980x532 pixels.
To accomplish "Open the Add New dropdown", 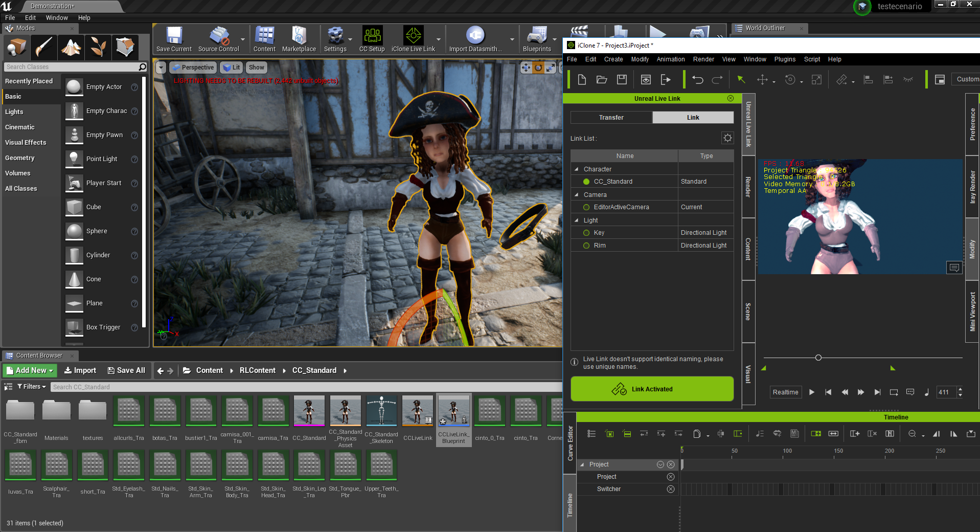I will point(29,370).
